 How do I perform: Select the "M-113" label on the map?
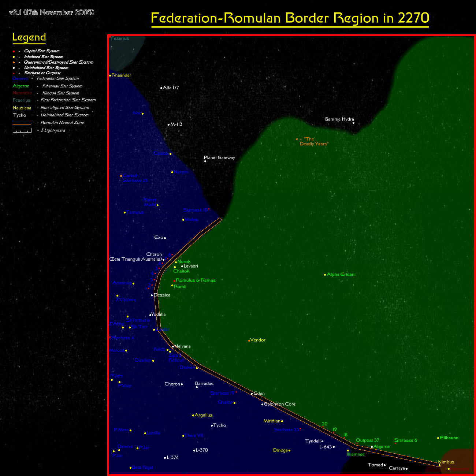click(x=176, y=124)
